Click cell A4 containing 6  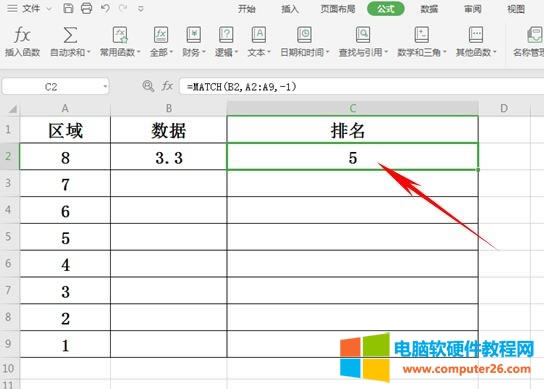pyautogui.click(x=65, y=210)
